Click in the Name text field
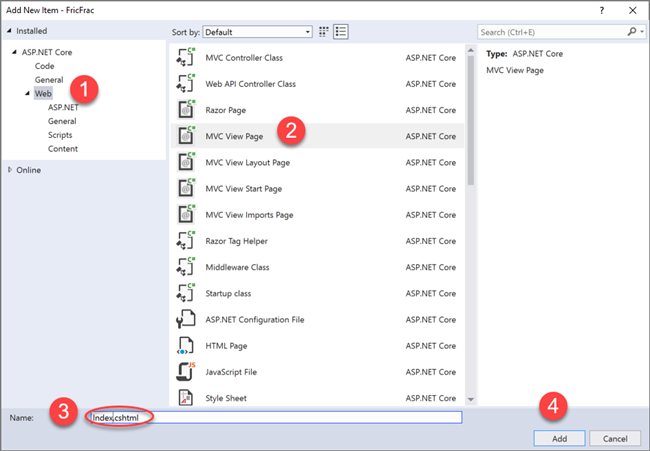The image size is (650, 451). click(276, 417)
